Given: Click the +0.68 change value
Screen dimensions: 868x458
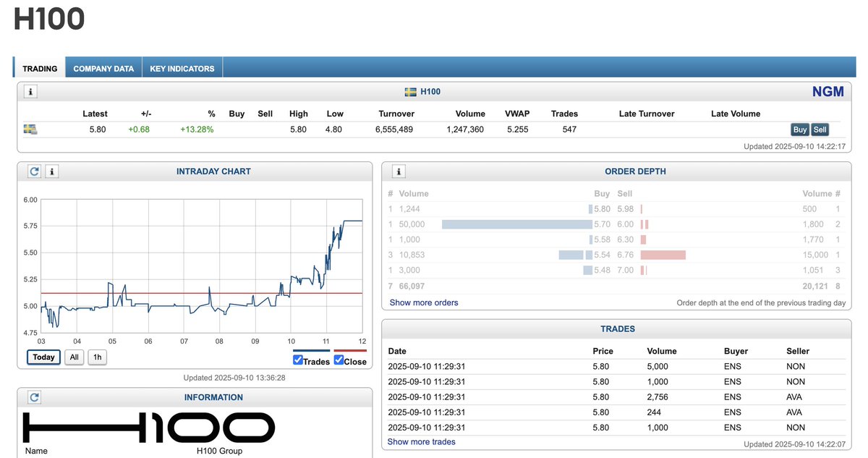Looking at the screenshot, I should pos(137,130).
